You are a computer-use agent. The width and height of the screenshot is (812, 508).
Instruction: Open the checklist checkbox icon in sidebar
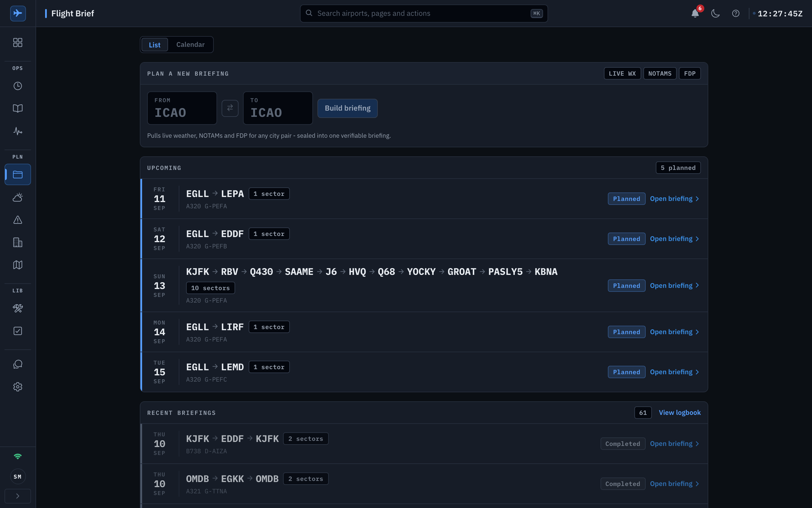[18, 331]
